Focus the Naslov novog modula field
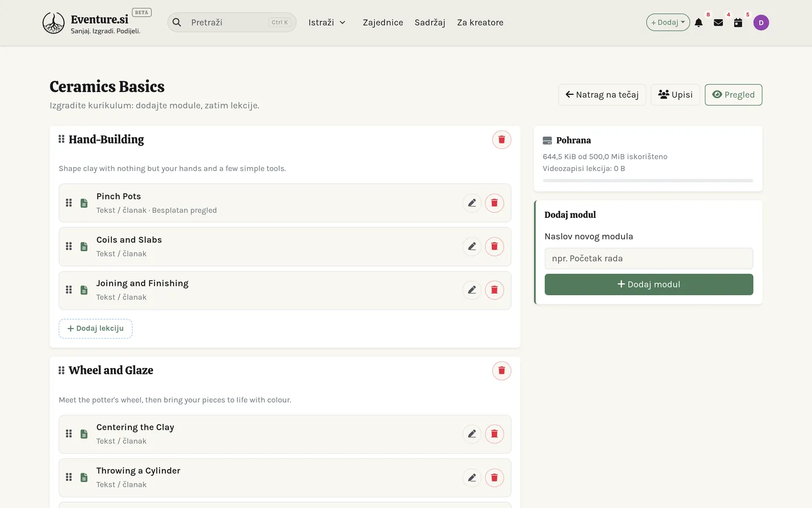The image size is (812, 508). point(649,259)
